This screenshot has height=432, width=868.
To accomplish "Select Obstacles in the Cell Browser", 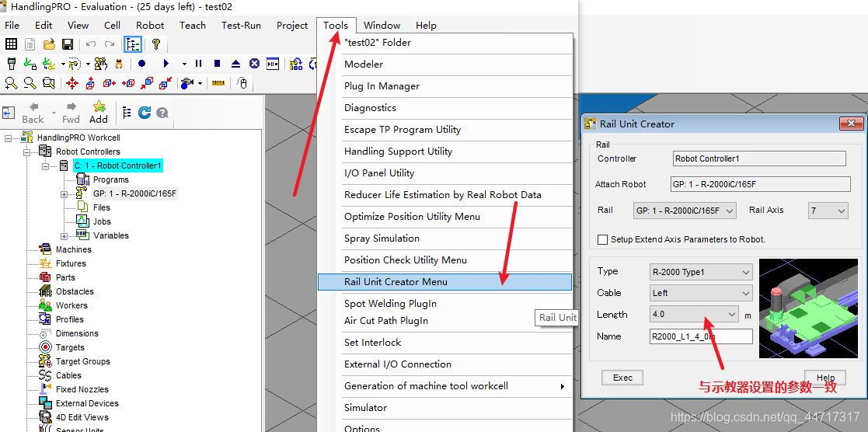I will (x=75, y=291).
